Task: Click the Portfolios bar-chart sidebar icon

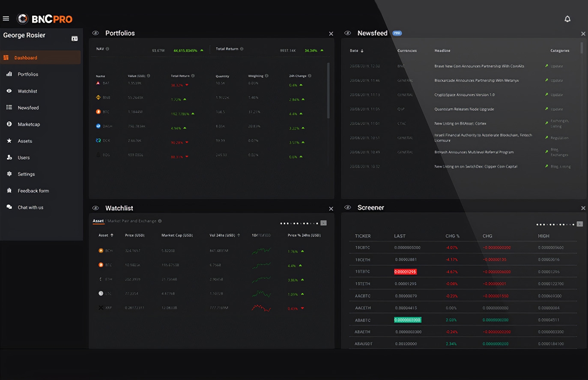Action: click(9, 74)
